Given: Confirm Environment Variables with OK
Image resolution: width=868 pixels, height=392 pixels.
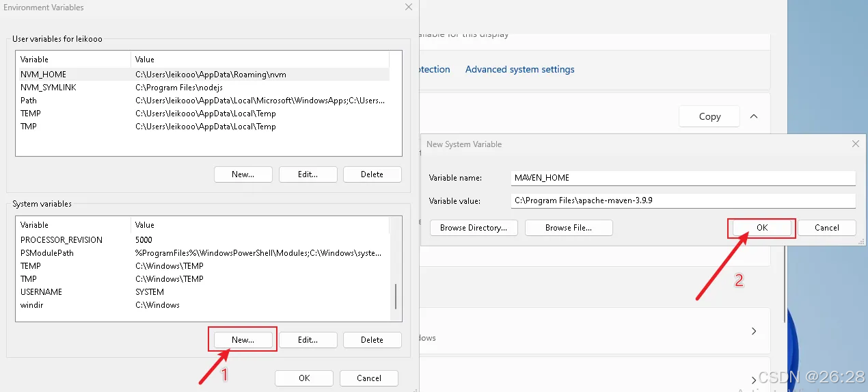Looking at the screenshot, I should point(304,378).
